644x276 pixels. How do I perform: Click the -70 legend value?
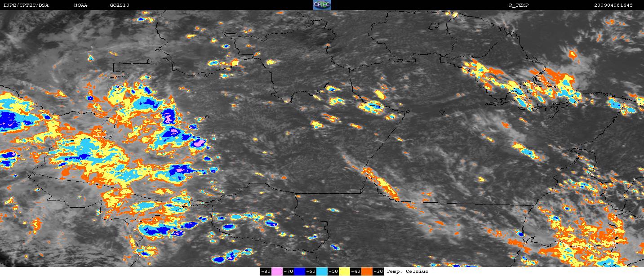coord(288,272)
